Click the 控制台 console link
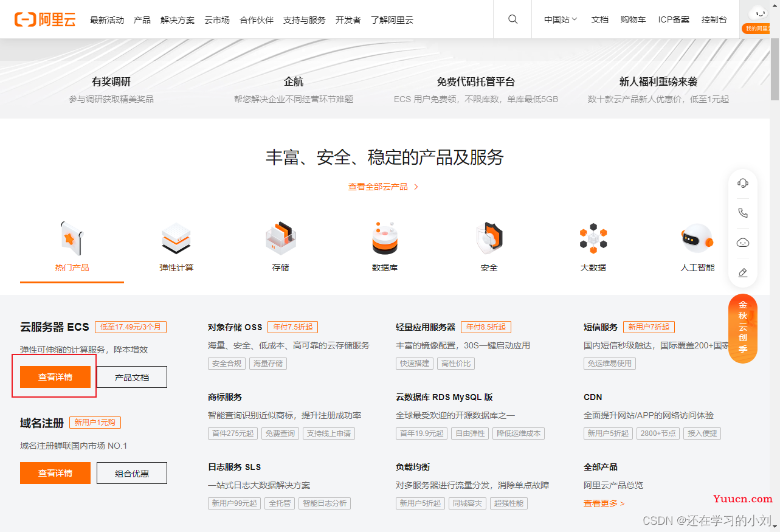The height and width of the screenshot is (532, 780). [714, 19]
